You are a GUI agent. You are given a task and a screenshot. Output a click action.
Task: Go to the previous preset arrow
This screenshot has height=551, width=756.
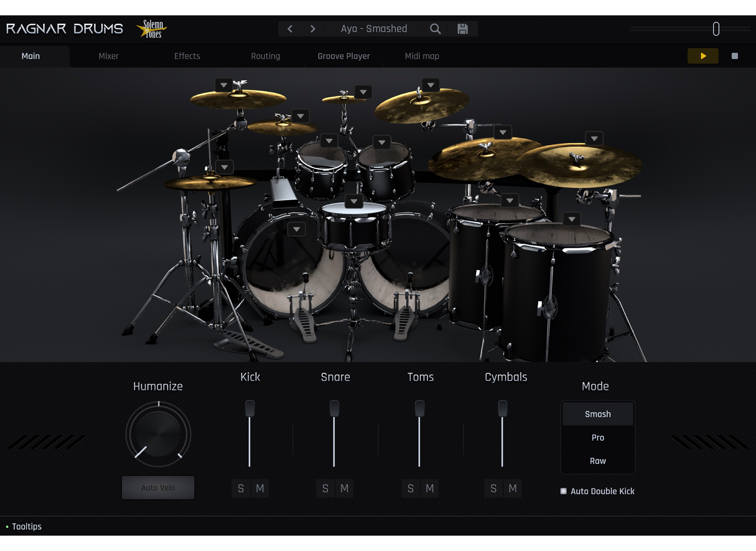pos(290,29)
